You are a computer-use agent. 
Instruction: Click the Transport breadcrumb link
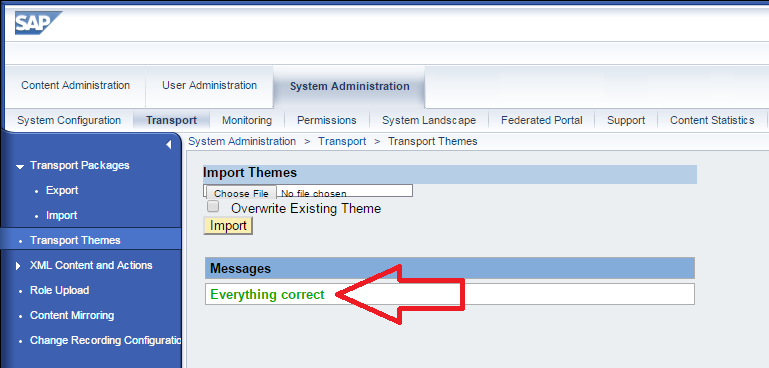(x=342, y=141)
